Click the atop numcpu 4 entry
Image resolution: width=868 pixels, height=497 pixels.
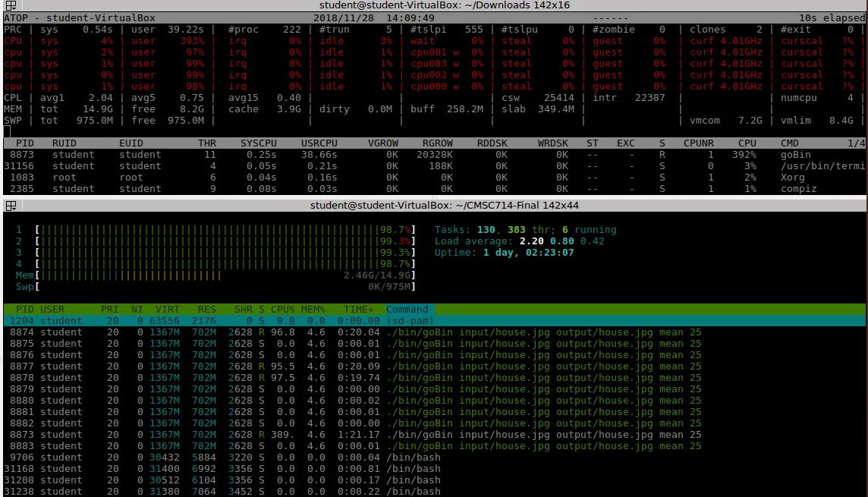tap(817, 98)
